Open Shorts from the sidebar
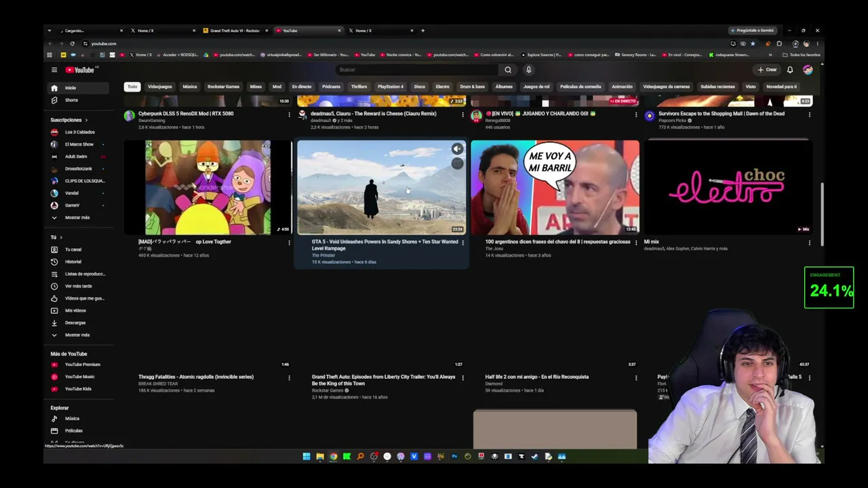Image resolution: width=868 pixels, height=488 pixels. [79, 100]
